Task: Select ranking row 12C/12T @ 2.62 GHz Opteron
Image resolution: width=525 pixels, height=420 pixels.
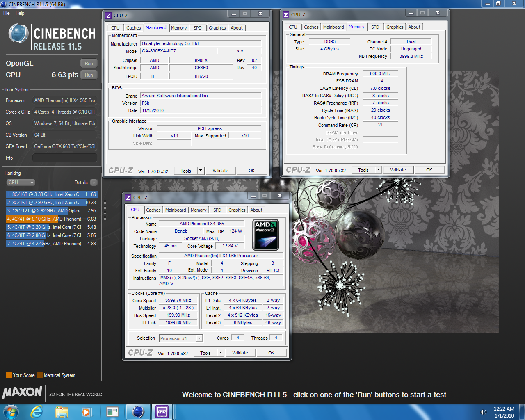Action: tap(52, 211)
